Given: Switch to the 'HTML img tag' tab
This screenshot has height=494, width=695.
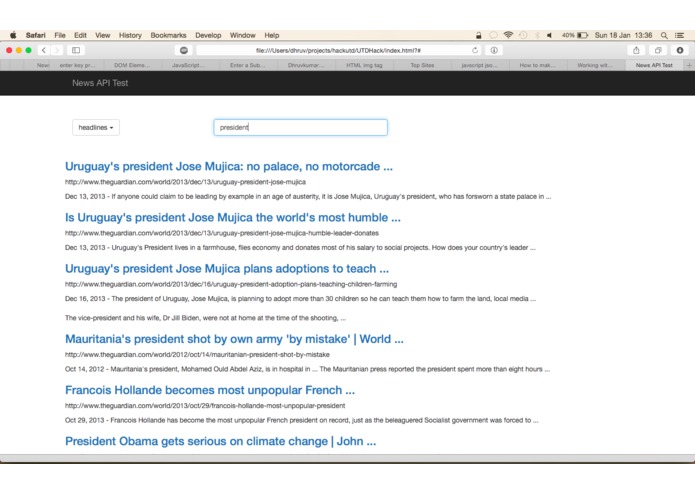Looking at the screenshot, I should pos(364,65).
